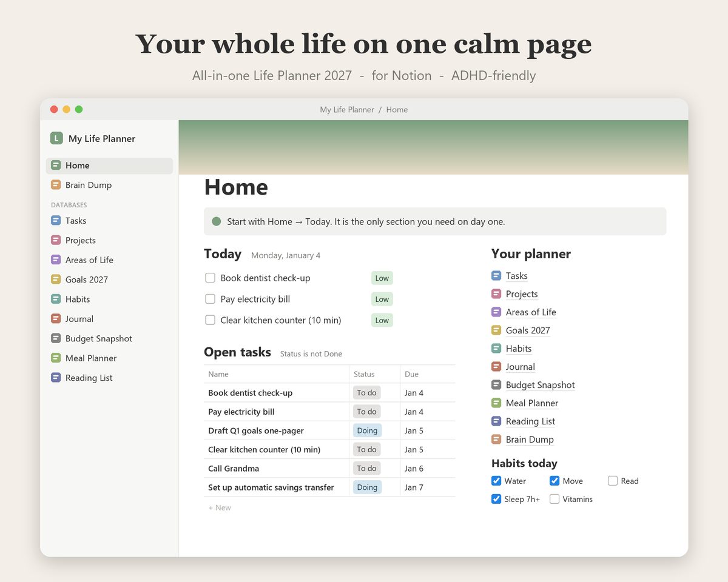Click the Due column header
Screen dimensions: 728x582
click(x=411, y=374)
